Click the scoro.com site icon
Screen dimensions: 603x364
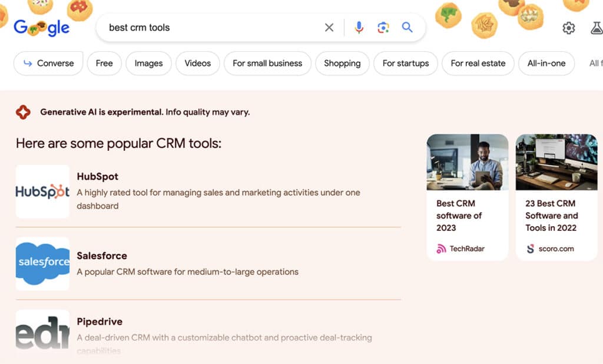pos(531,249)
